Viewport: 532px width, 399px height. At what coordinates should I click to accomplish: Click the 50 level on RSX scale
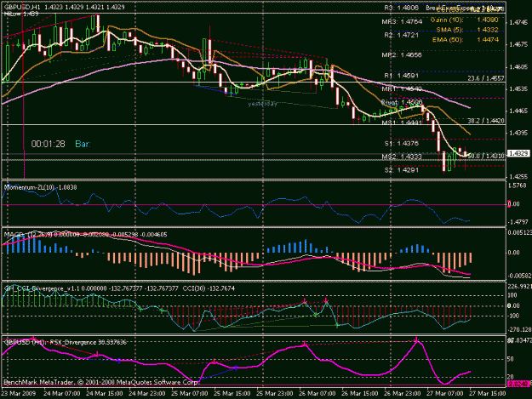pyautogui.click(x=512, y=359)
